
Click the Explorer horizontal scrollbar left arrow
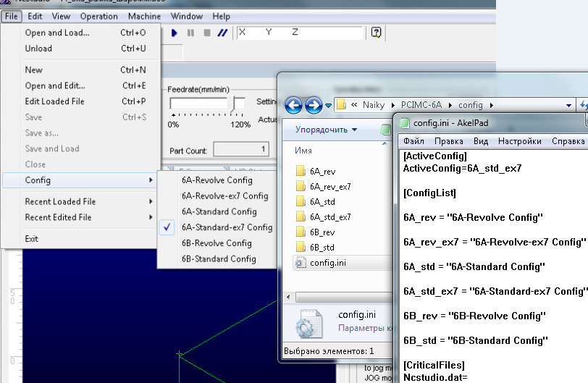[288, 297]
